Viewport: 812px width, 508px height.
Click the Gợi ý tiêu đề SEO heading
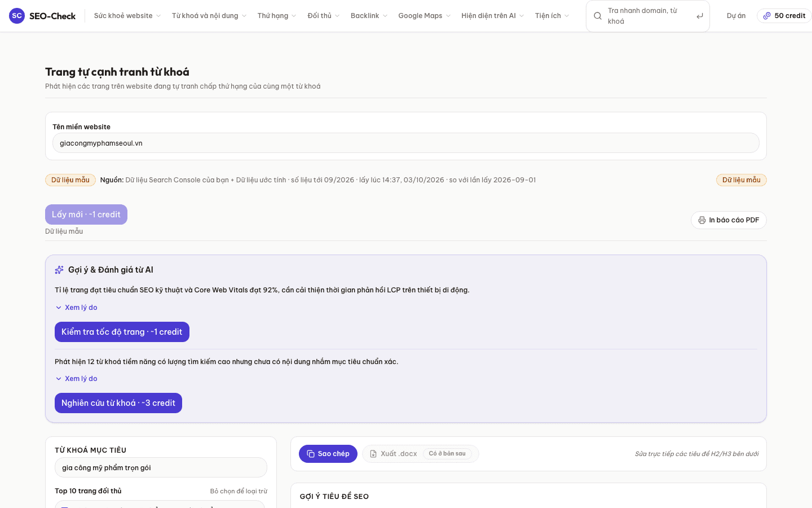coord(334,497)
